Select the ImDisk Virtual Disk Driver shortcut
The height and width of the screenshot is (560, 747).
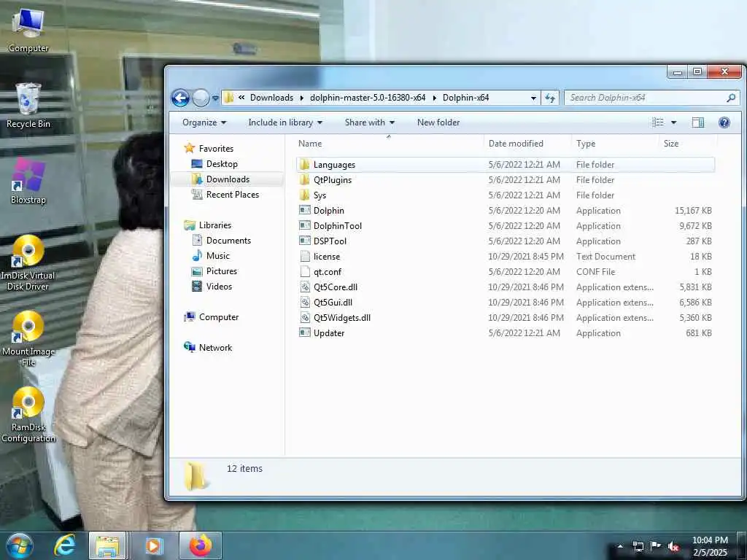pos(28,262)
